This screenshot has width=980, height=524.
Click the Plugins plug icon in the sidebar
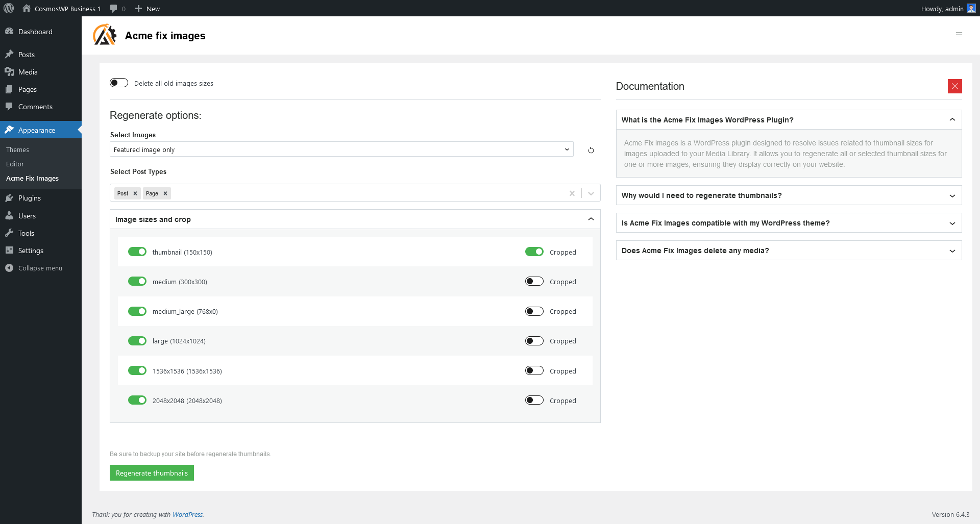pos(9,197)
